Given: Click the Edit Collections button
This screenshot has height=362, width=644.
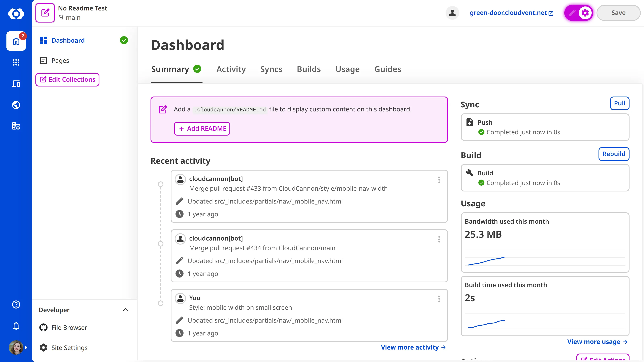Looking at the screenshot, I should tap(67, 79).
